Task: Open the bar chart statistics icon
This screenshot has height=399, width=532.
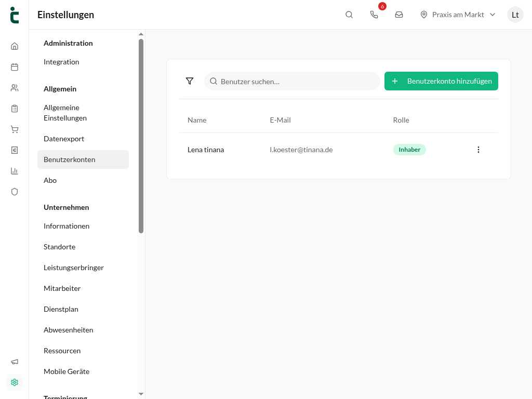Action: coord(14,170)
